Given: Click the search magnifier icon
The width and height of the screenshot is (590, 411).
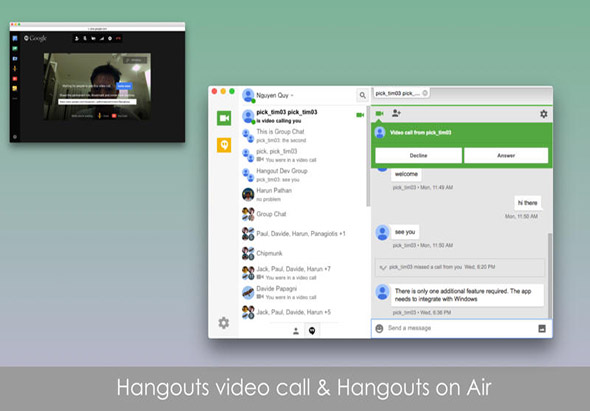Looking at the screenshot, I should point(362,95).
